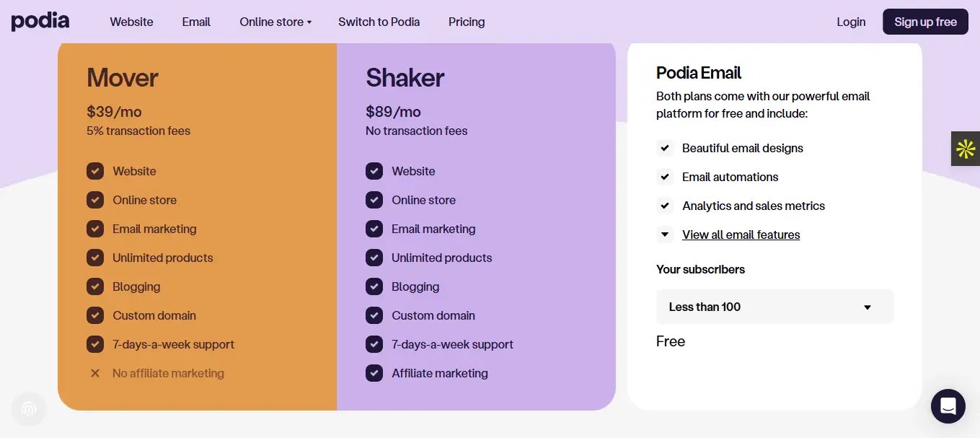Open the Switch to Podia menu item

pyautogui.click(x=379, y=22)
